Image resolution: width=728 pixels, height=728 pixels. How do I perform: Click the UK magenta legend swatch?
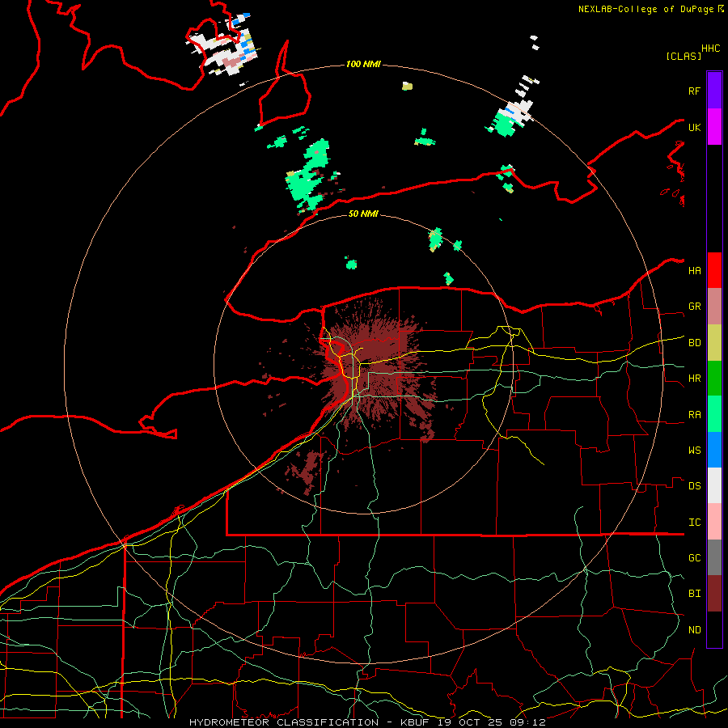coord(714,127)
